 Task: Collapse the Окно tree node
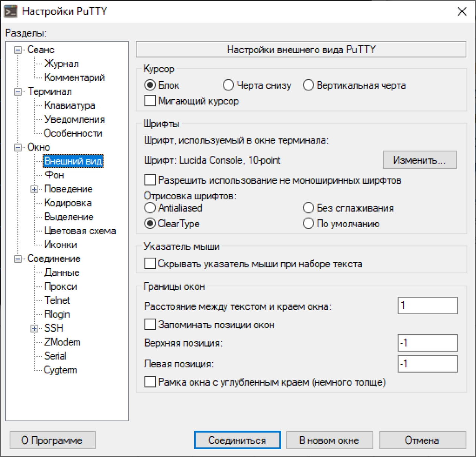pyautogui.click(x=17, y=147)
